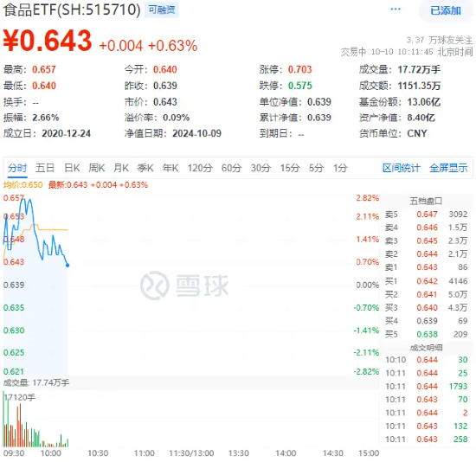Show the 年K chart tab
The image size is (476, 462).
tap(170, 168)
